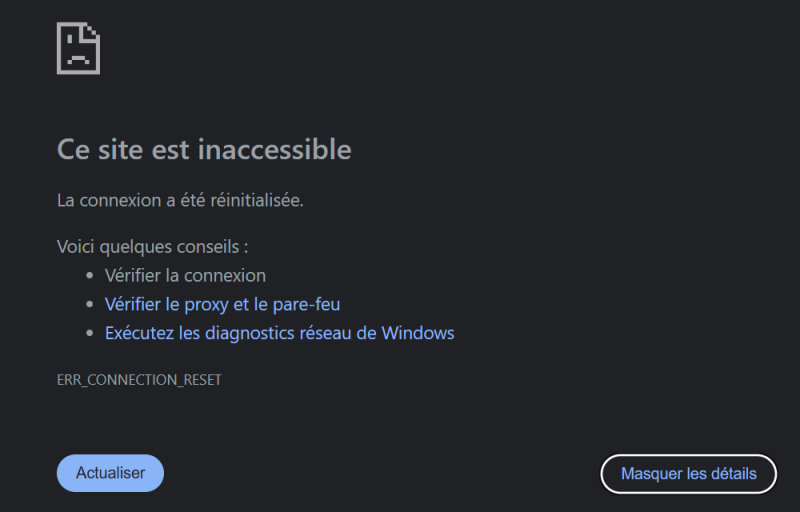Image resolution: width=800 pixels, height=512 pixels.
Task: Click the Ce site est inaccessible heading
Action: (x=204, y=149)
